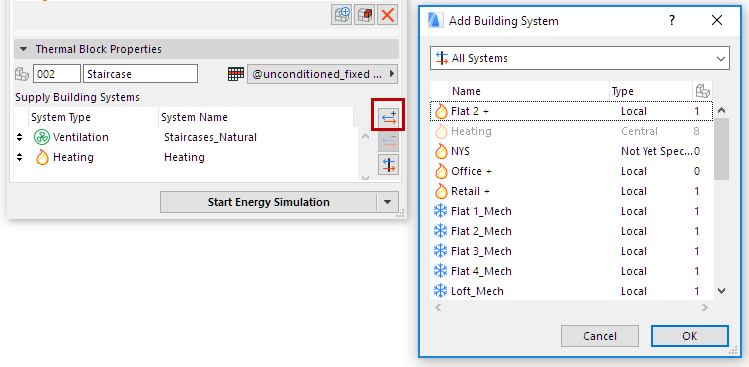749x367 pixels.
Task: Click horizontal scroll right arrow in dialog
Action: tap(705, 308)
